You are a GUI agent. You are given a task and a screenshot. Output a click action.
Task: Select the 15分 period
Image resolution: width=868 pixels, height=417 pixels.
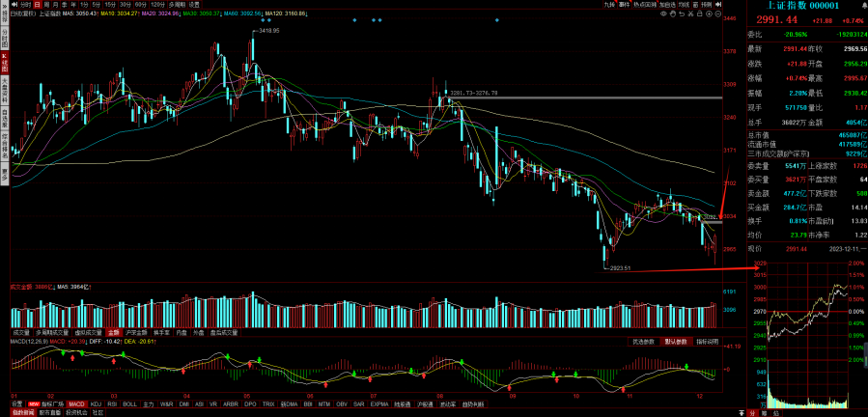pos(110,5)
